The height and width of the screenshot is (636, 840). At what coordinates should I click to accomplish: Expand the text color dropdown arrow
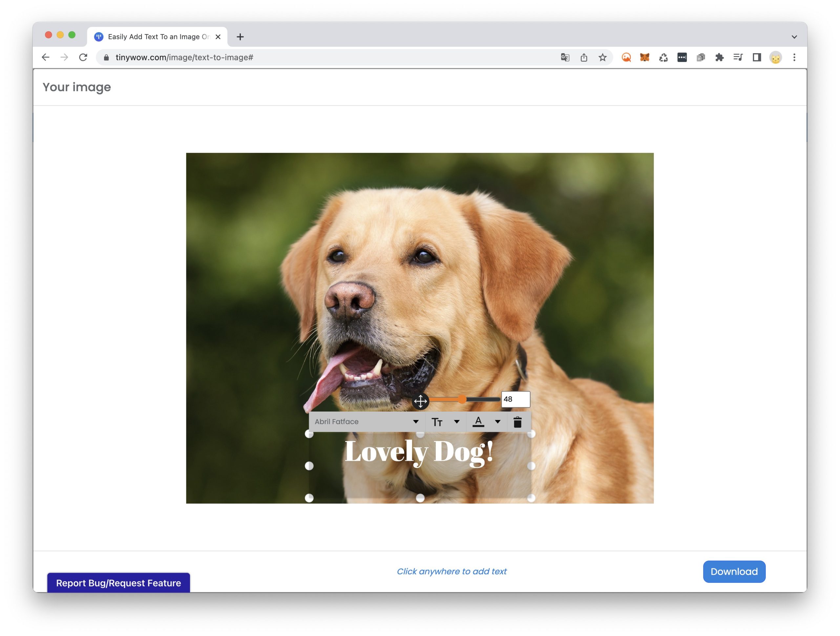(497, 422)
